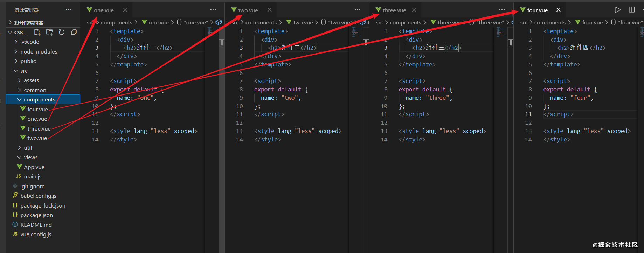
Task: Click one.vue breadcrumb in first editor
Action: tap(159, 22)
